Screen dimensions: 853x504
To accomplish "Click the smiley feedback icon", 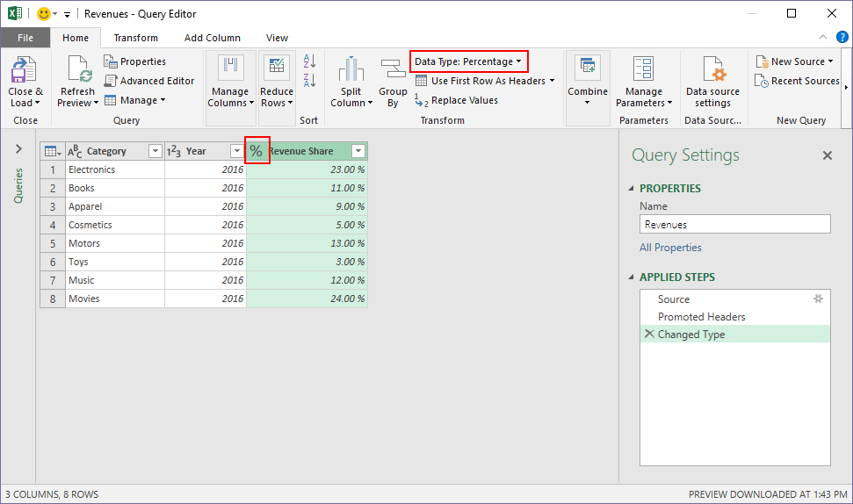I will point(44,13).
